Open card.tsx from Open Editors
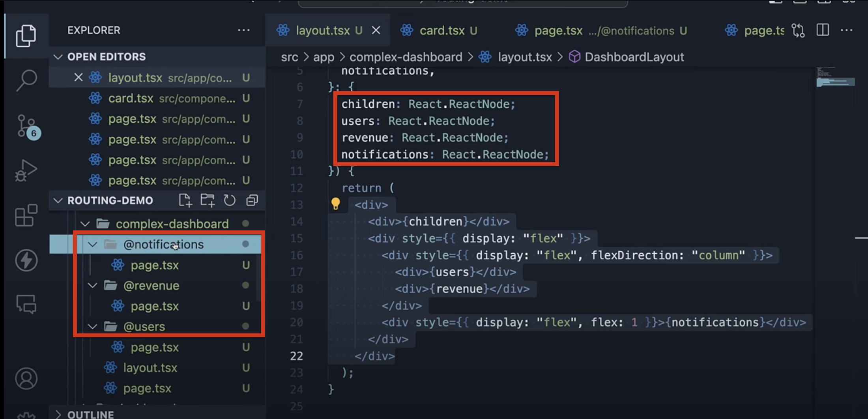The image size is (868, 419). coord(157,98)
